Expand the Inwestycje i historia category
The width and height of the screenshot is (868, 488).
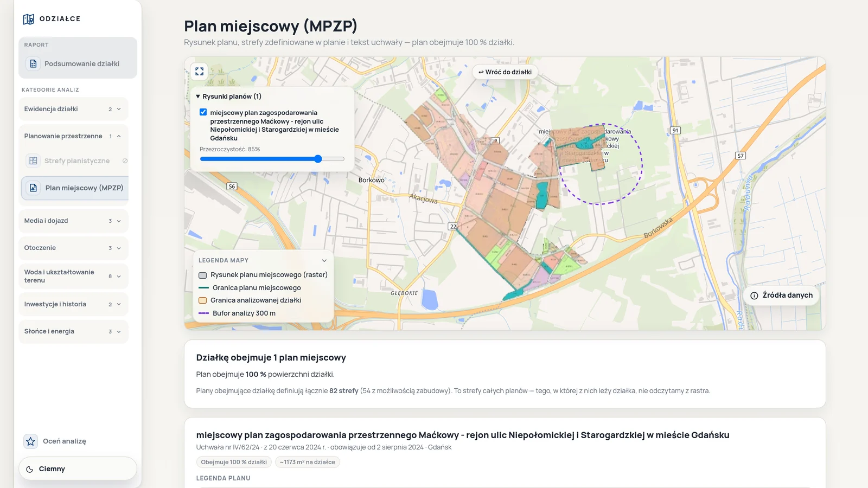(73, 305)
